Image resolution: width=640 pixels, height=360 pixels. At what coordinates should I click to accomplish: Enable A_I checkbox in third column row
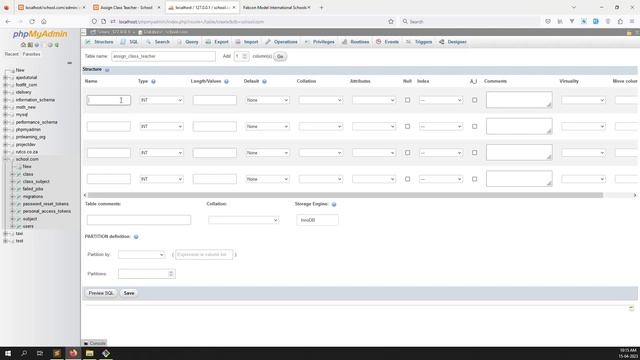pyautogui.click(x=474, y=153)
